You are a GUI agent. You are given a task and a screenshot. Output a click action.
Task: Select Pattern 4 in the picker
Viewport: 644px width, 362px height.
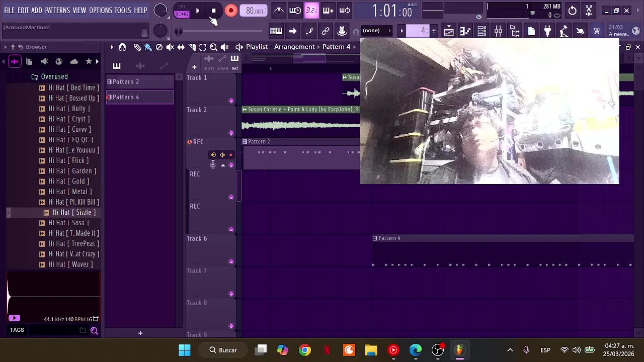[140, 97]
